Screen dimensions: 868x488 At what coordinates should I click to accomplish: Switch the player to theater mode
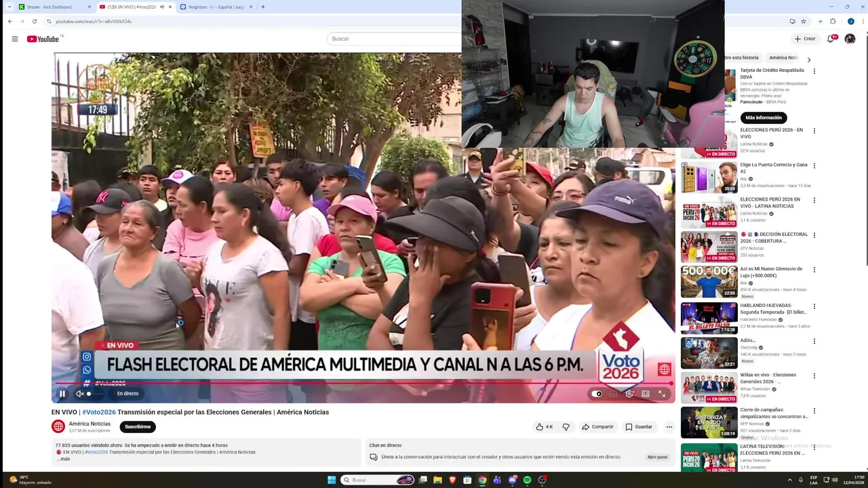tap(646, 394)
